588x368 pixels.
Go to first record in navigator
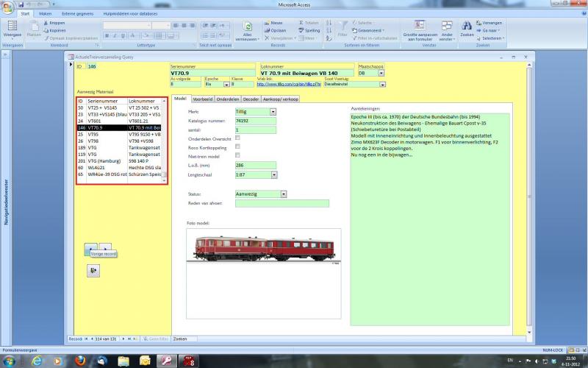pyautogui.click(x=86, y=339)
